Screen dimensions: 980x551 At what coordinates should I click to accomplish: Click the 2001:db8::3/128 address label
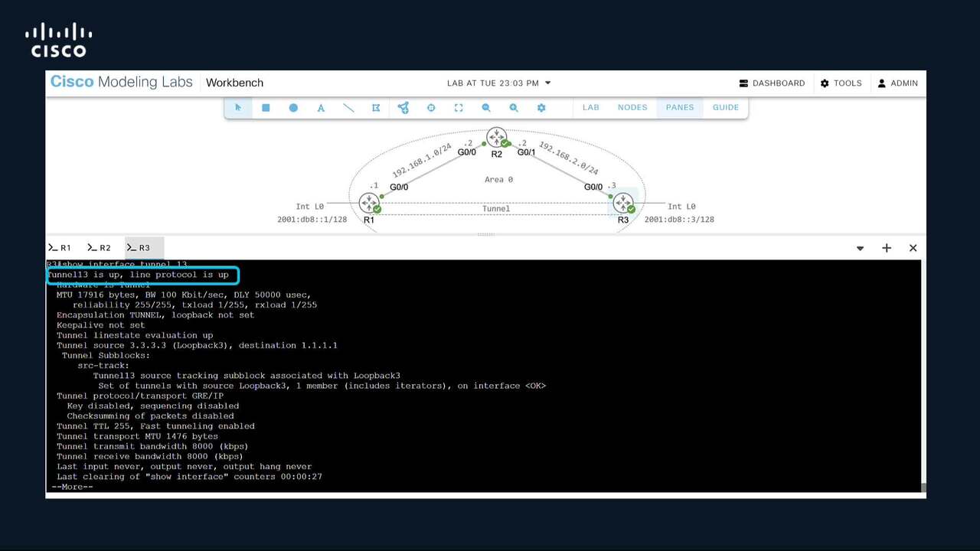679,219
